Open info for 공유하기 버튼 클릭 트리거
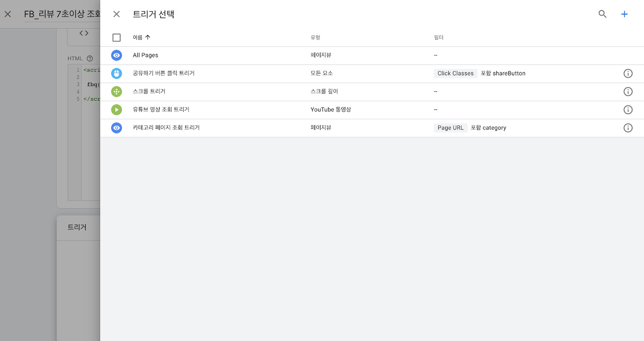The width and height of the screenshot is (644, 341). tap(628, 74)
